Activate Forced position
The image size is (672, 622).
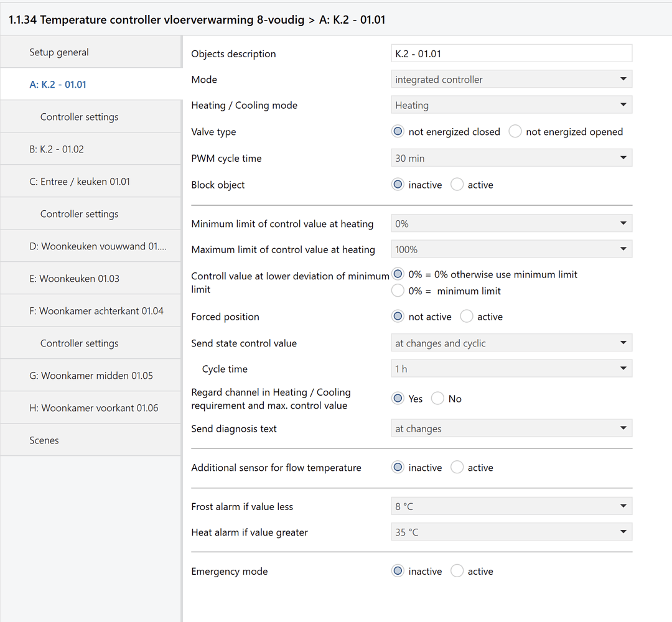coord(466,316)
